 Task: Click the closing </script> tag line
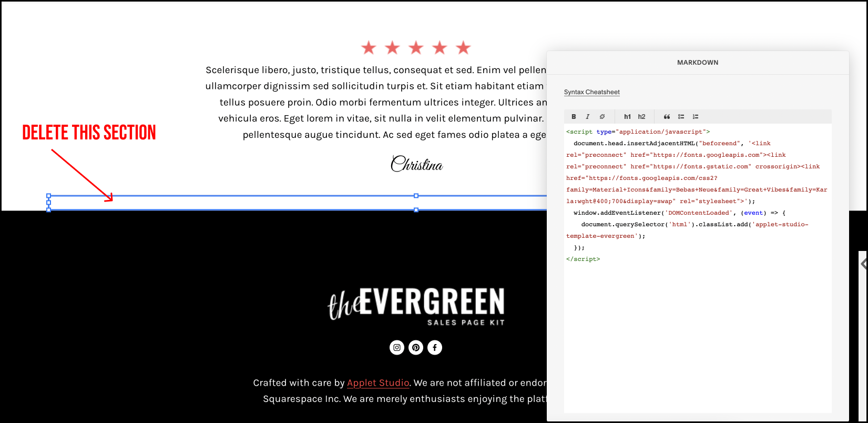point(583,259)
